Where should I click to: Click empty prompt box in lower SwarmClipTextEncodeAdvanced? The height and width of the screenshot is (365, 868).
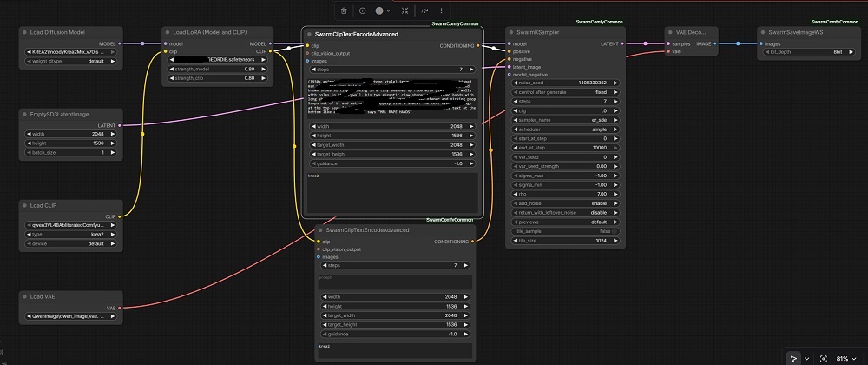click(x=396, y=282)
